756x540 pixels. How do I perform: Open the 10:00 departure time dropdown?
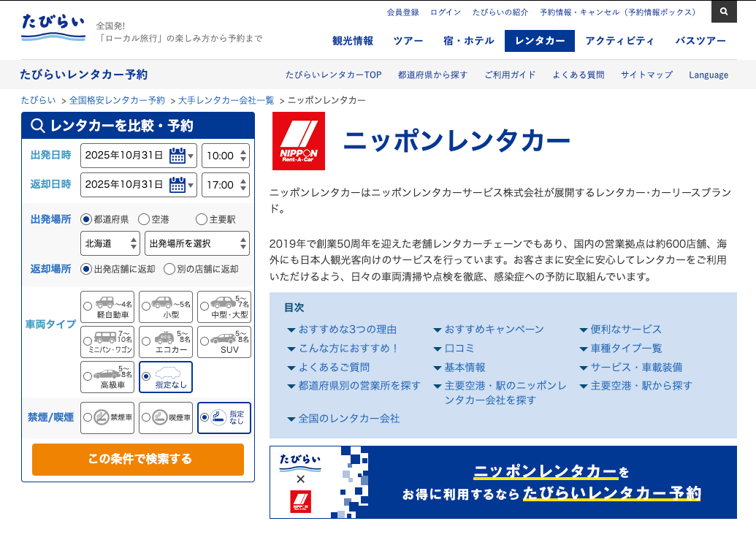coord(225,155)
